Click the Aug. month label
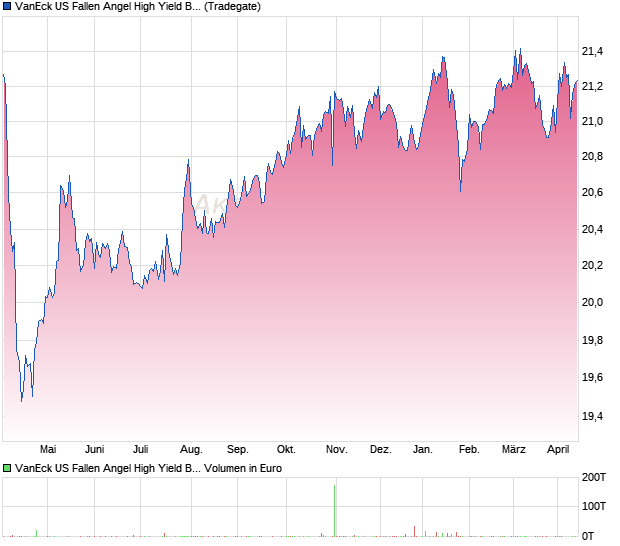Viewport: 620px width, 546px height. (x=191, y=449)
